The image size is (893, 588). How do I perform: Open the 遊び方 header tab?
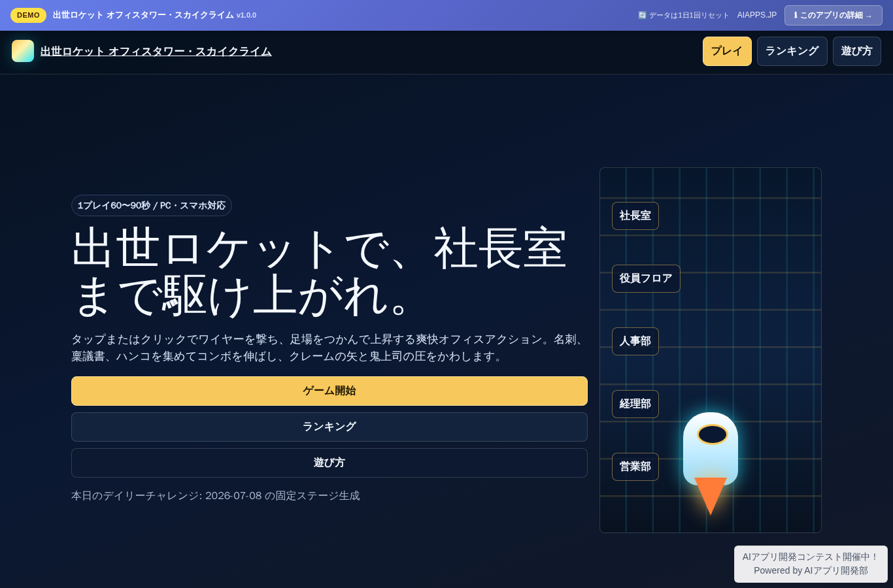coord(856,51)
